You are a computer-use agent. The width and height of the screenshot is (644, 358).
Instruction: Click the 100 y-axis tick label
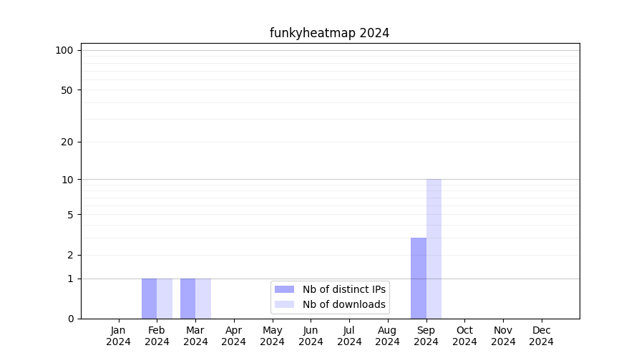click(64, 50)
